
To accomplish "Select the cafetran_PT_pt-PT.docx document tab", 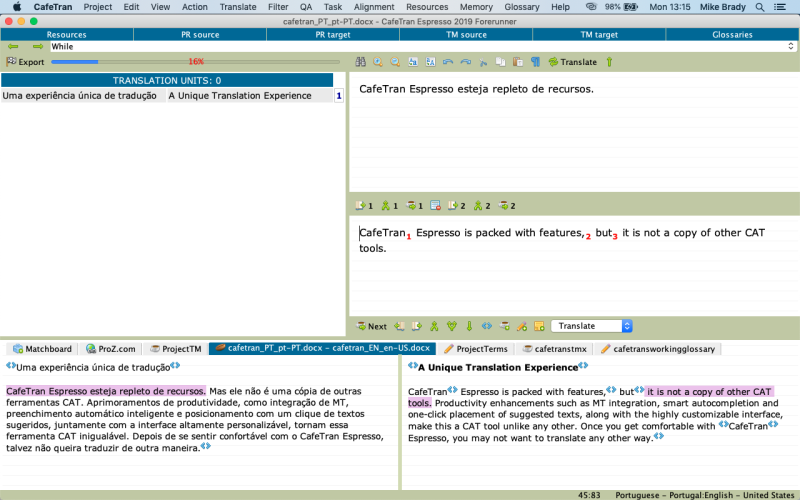I will click(322, 348).
